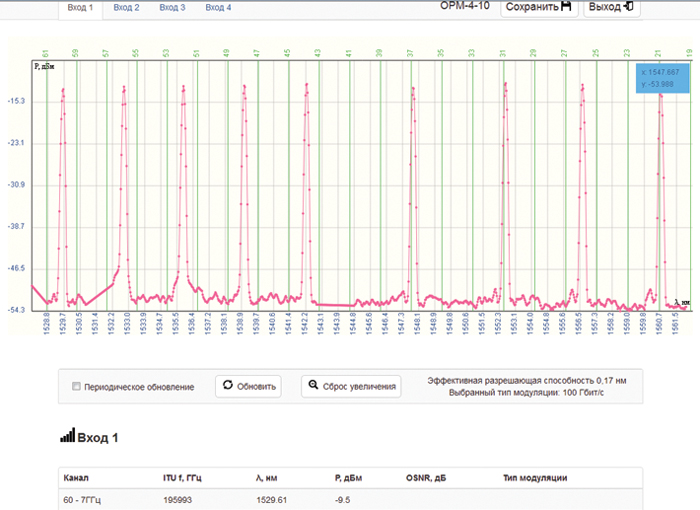
Task: Go to the Вход 4 tab
Action: click(x=218, y=7)
